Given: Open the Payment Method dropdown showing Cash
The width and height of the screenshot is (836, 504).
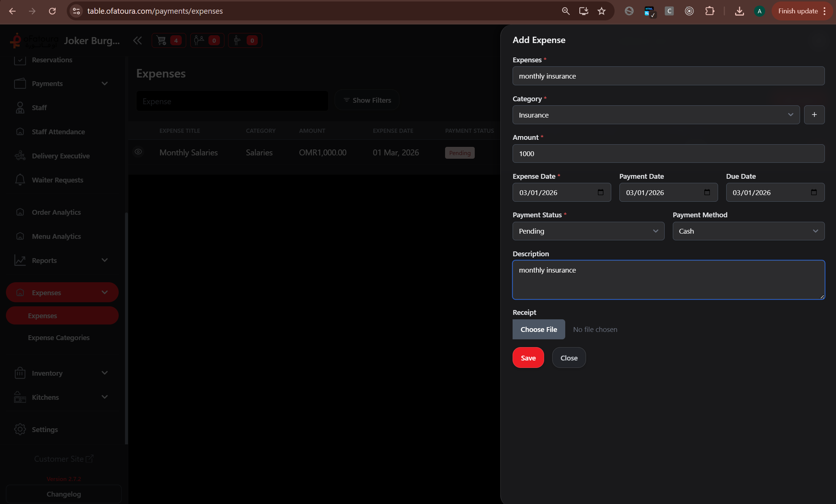Looking at the screenshot, I should coord(748,231).
